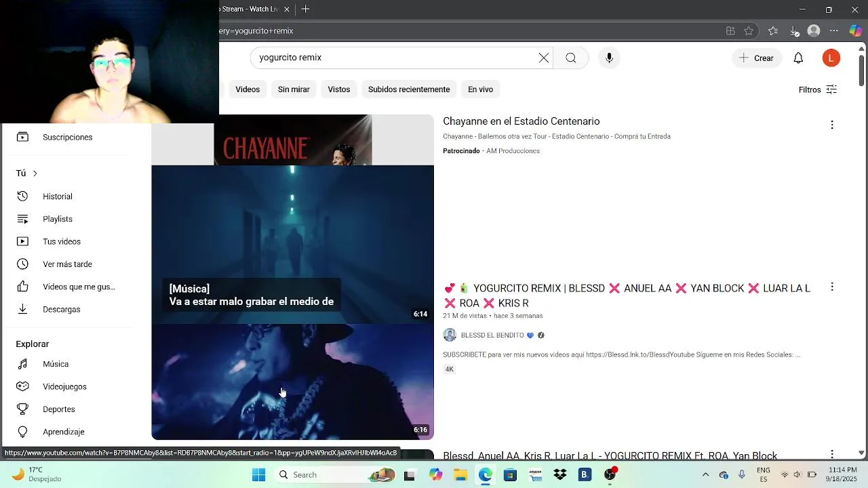Open a new browser tab
Screen dimensions: 868x488
pyautogui.click(x=306, y=9)
